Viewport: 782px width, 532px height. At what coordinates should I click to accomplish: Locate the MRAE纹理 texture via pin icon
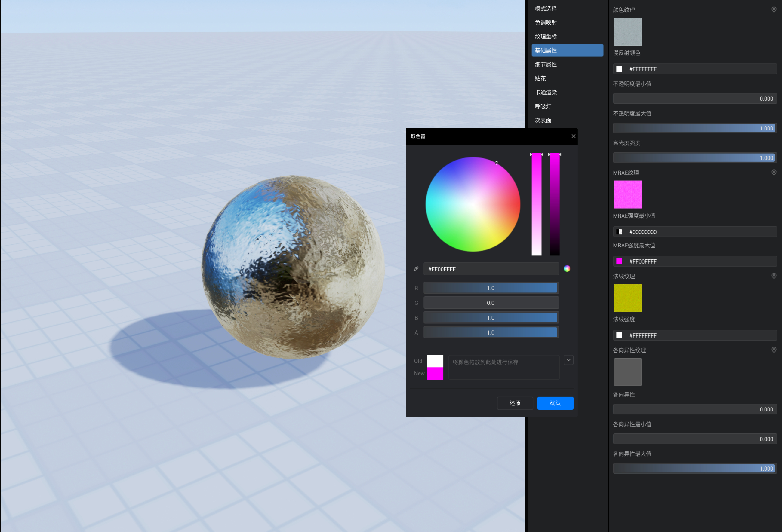pos(774,172)
